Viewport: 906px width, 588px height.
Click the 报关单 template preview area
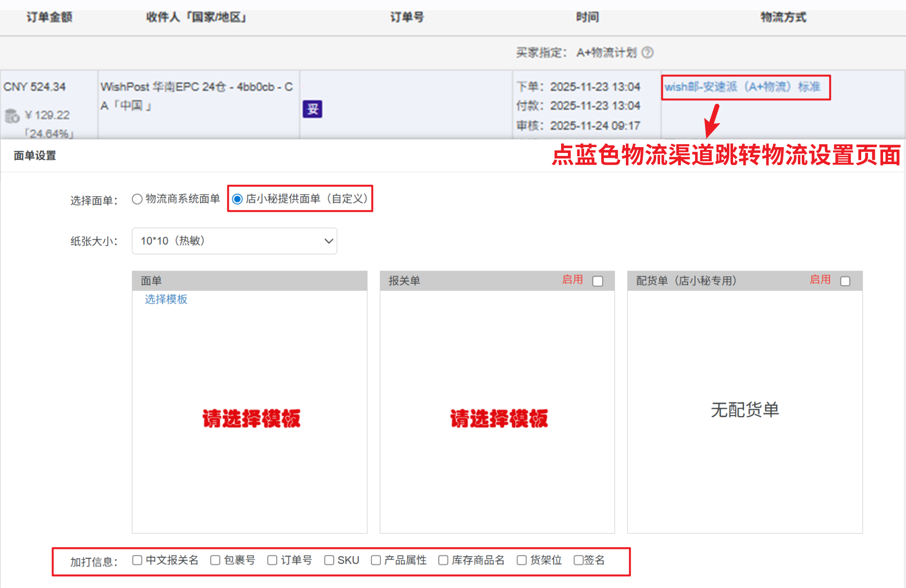point(497,418)
